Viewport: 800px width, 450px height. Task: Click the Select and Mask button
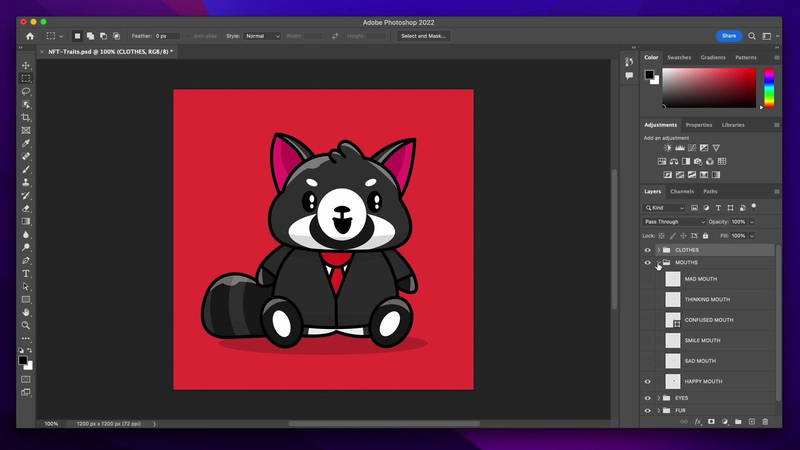point(423,36)
